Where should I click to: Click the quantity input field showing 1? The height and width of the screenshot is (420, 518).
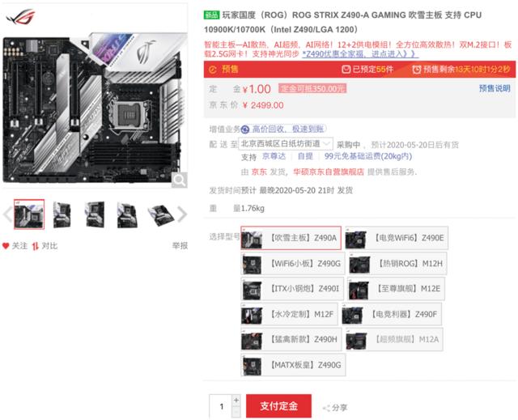coord(221,406)
